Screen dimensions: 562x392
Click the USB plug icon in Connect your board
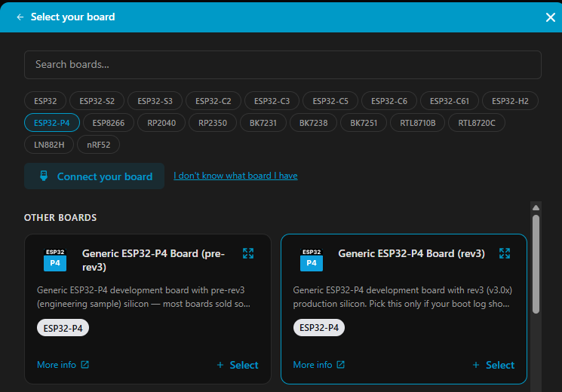44,176
